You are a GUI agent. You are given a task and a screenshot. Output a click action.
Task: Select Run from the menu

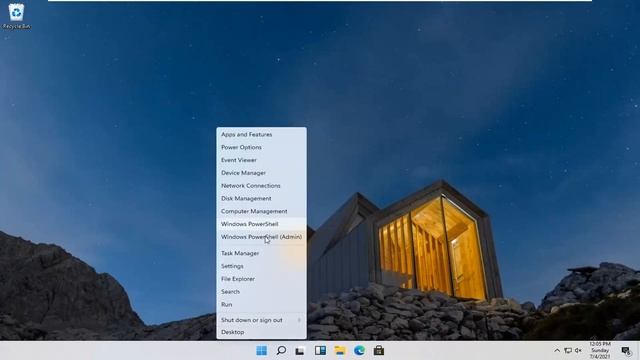click(x=262, y=304)
